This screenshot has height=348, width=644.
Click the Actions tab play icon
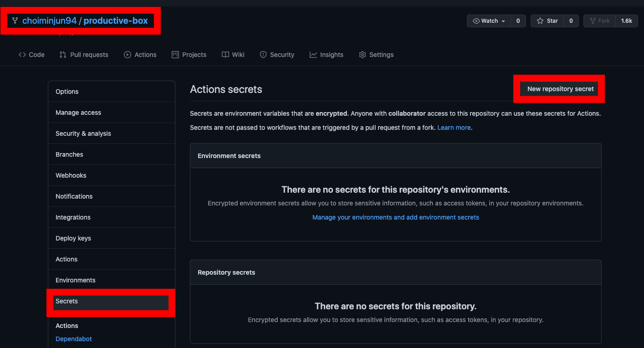(x=128, y=55)
